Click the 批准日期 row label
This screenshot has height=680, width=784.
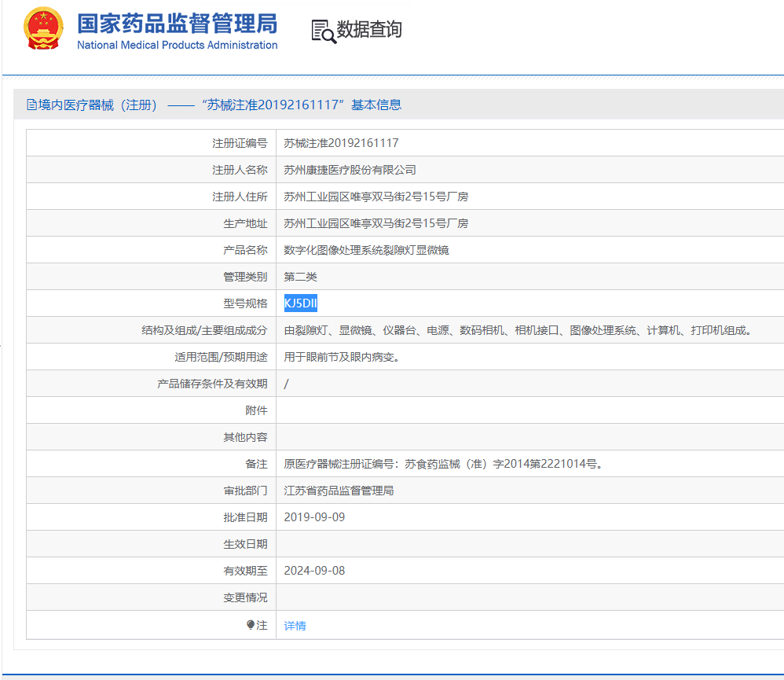click(x=246, y=517)
